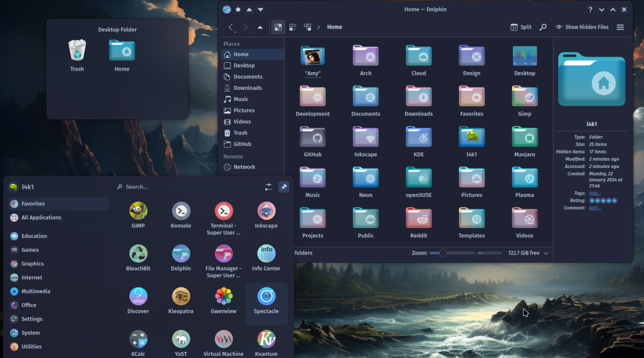
Task: Toggle the Split view button
Action: [521, 27]
